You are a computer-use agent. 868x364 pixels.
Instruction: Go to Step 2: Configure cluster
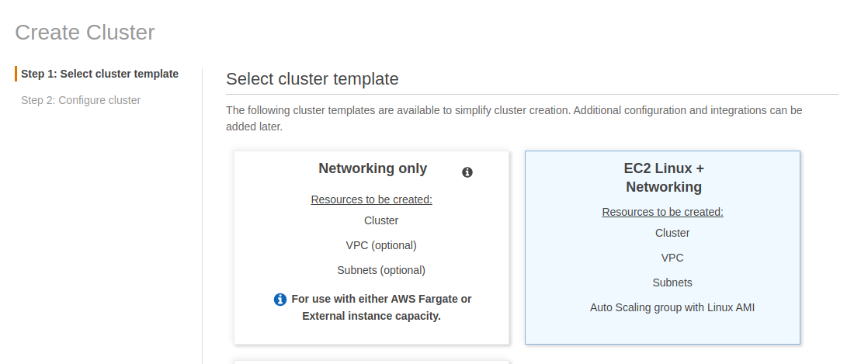(81, 100)
